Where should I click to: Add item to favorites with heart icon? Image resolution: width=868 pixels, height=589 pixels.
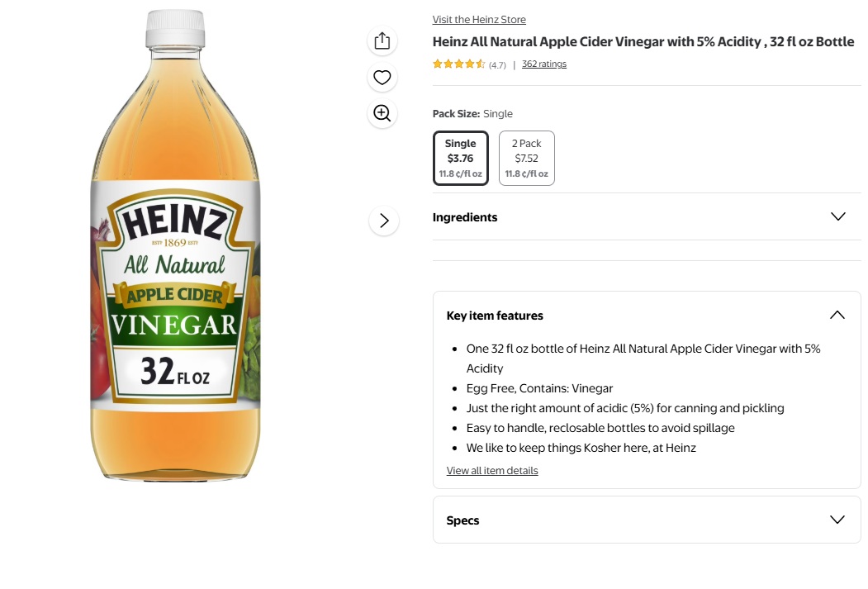click(382, 78)
